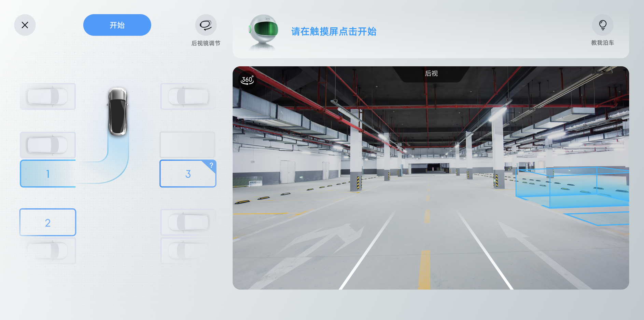Tap question mark on spot 3

point(211,165)
